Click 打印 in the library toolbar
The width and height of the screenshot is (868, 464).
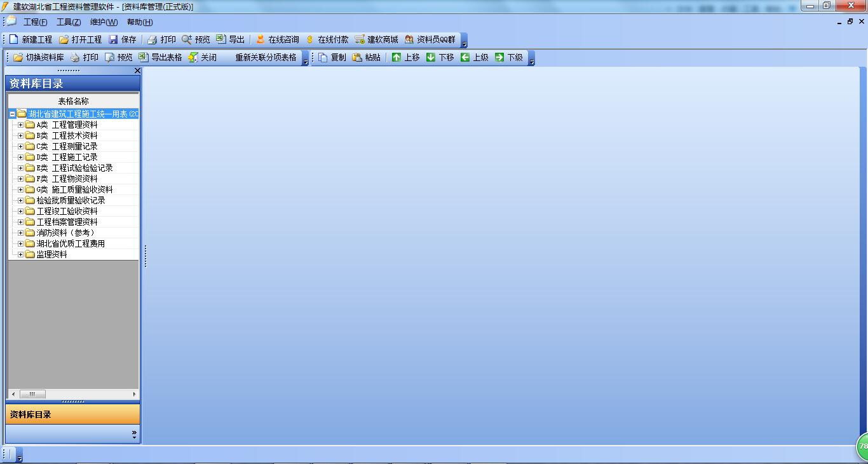tap(85, 57)
